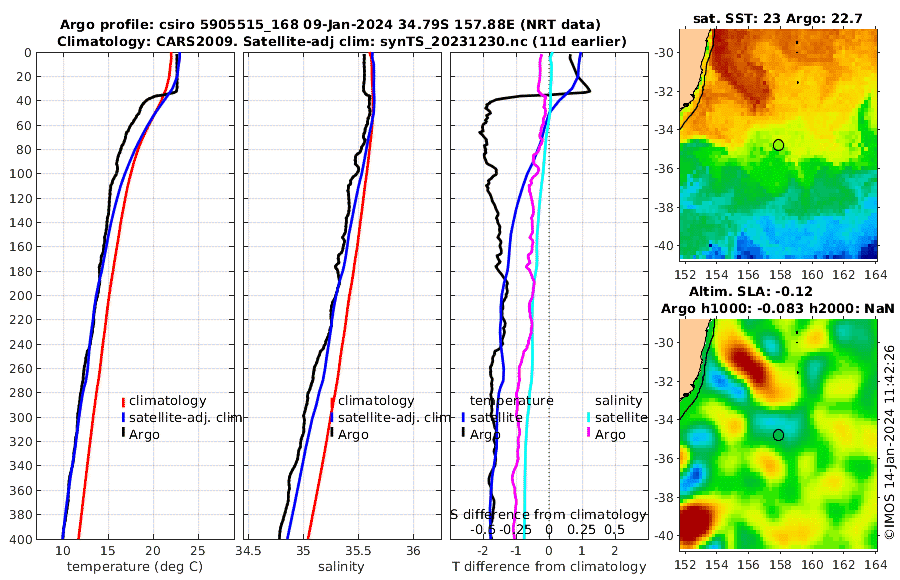Image resolution: width=900 pixels, height=580 pixels.
Task: Click salinity axis tick label 36
Action: click(x=413, y=551)
